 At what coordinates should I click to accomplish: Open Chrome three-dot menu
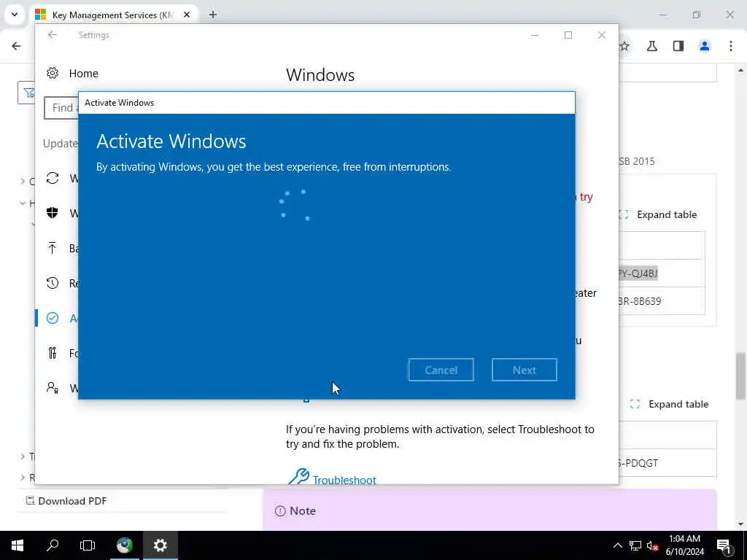(x=731, y=46)
